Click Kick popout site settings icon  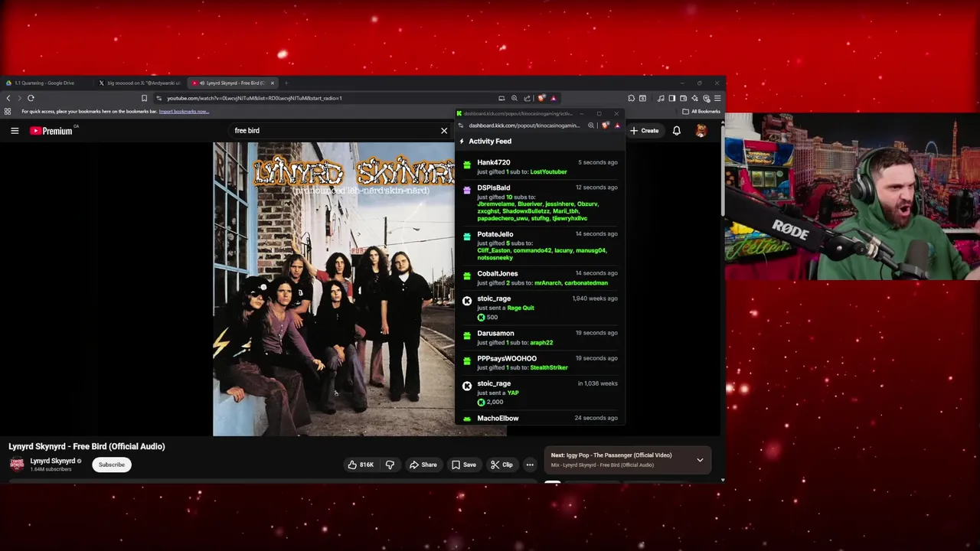461,126
